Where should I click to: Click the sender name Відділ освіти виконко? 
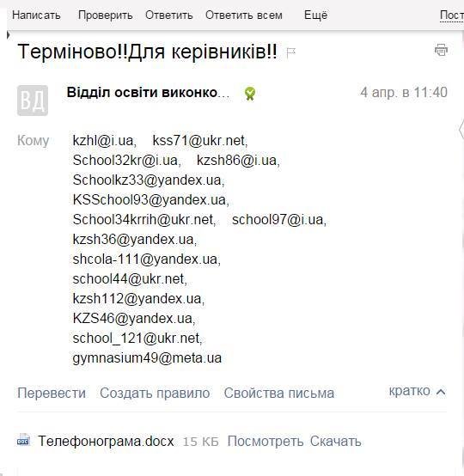point(148,93)
